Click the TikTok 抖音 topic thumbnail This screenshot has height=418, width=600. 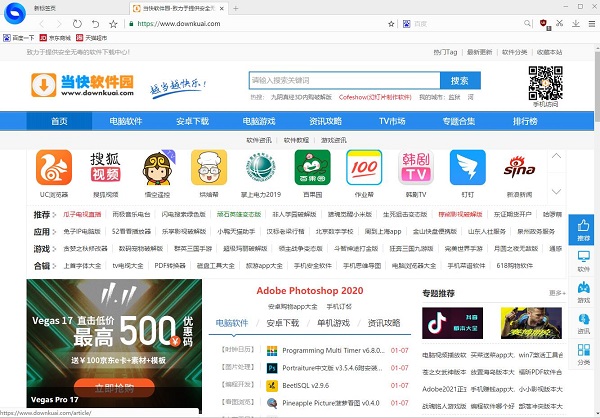coord(452,323)
